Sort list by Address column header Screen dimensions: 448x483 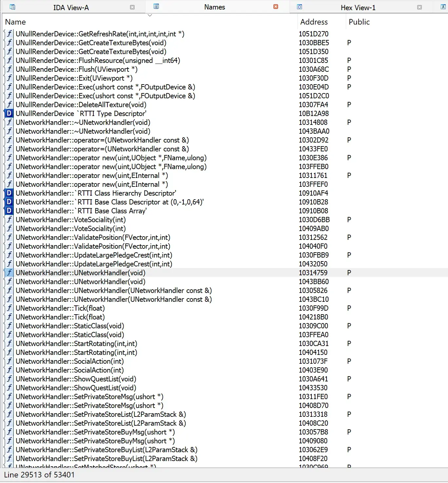click(314, 22)
